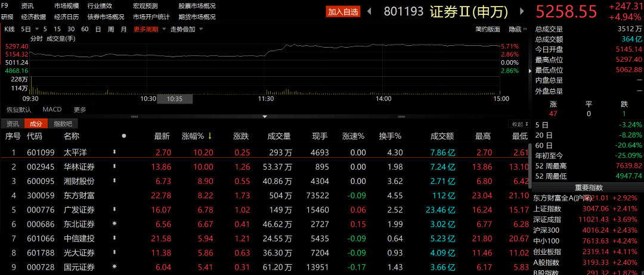Click the marker icon in the 中信建投 row
The height and width of the screenshot is (275, 644).
(114, 239)
